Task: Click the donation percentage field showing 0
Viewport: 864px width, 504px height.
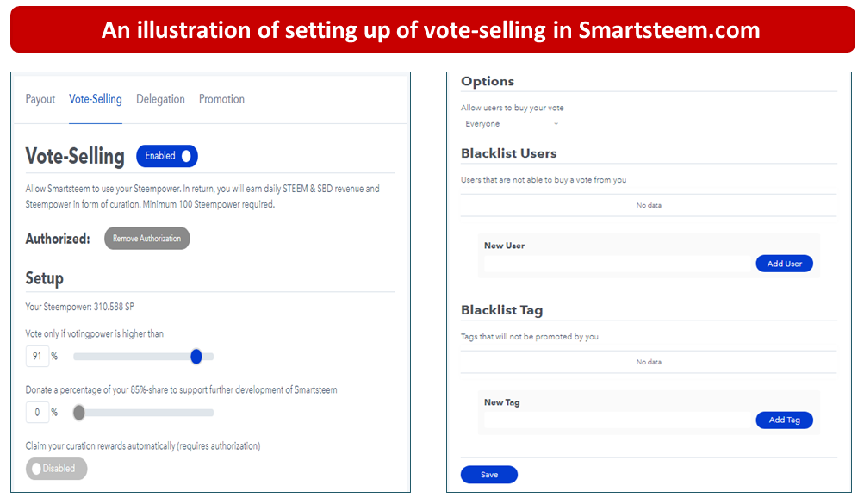Action: pyautogui.click(x=37, y=412)
